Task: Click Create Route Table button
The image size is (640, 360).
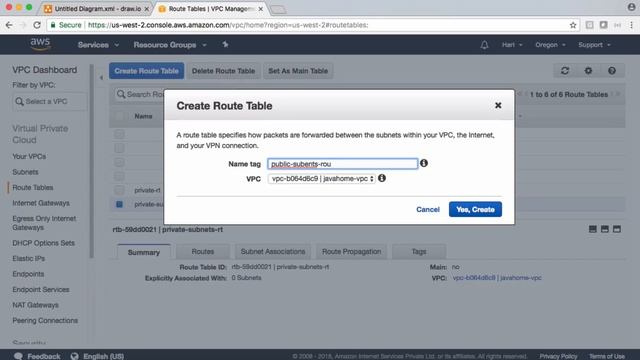Action: pyautogui.click(x=147, y=71)
